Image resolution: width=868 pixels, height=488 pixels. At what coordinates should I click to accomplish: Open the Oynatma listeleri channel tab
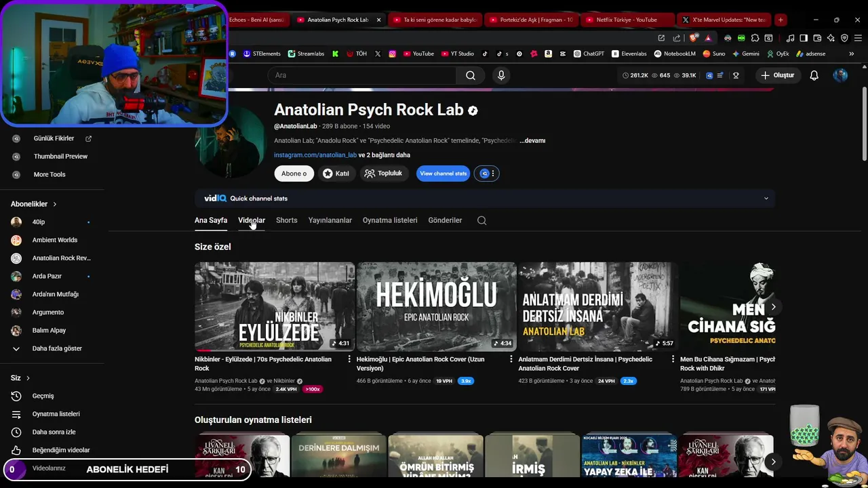[390, 220]
